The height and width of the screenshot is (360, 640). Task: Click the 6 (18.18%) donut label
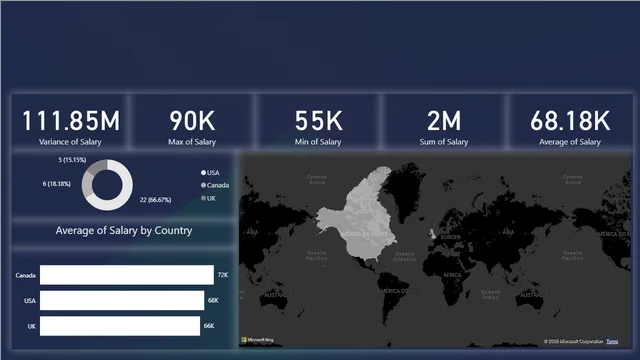56,184
